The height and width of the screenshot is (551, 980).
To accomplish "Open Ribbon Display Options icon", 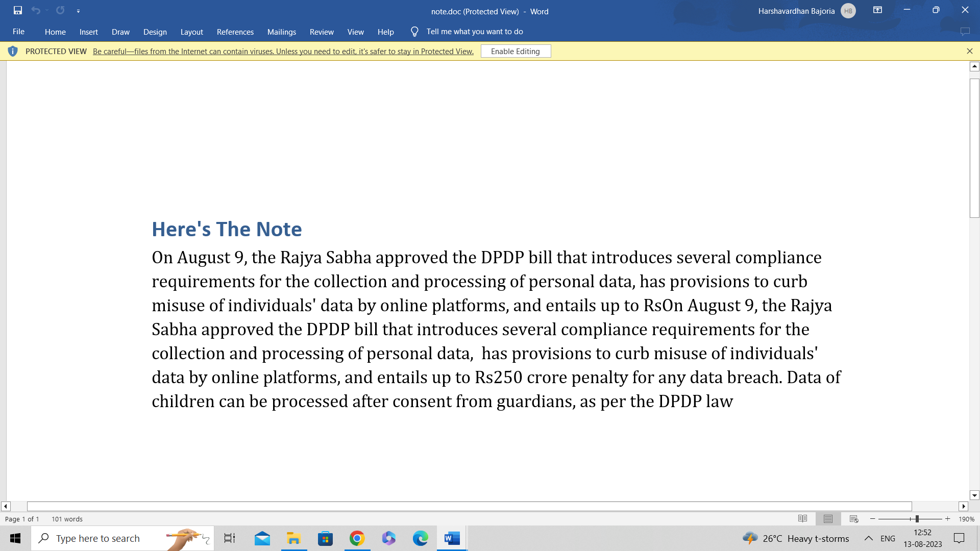I will click(877, 10).
